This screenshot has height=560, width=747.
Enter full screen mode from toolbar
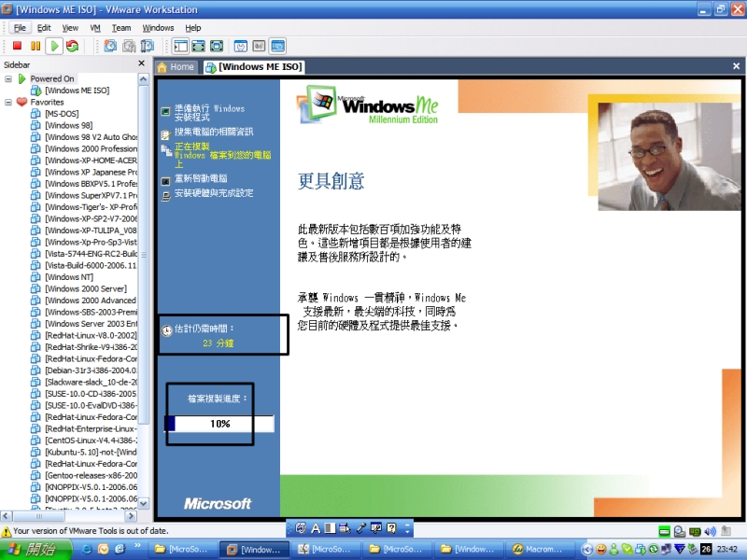(217, 46)
